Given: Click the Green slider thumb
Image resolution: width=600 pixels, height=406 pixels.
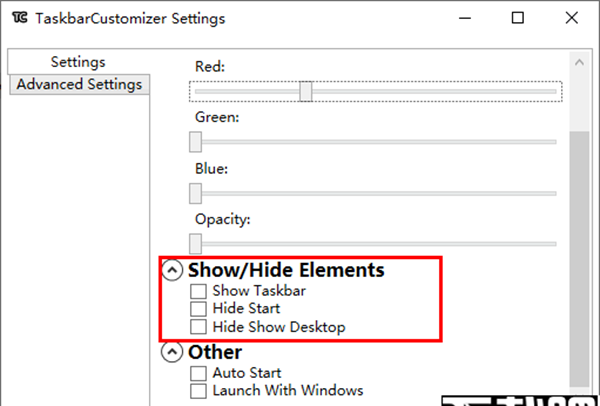Looking at the screenshot, I should (x=196, y=142).
